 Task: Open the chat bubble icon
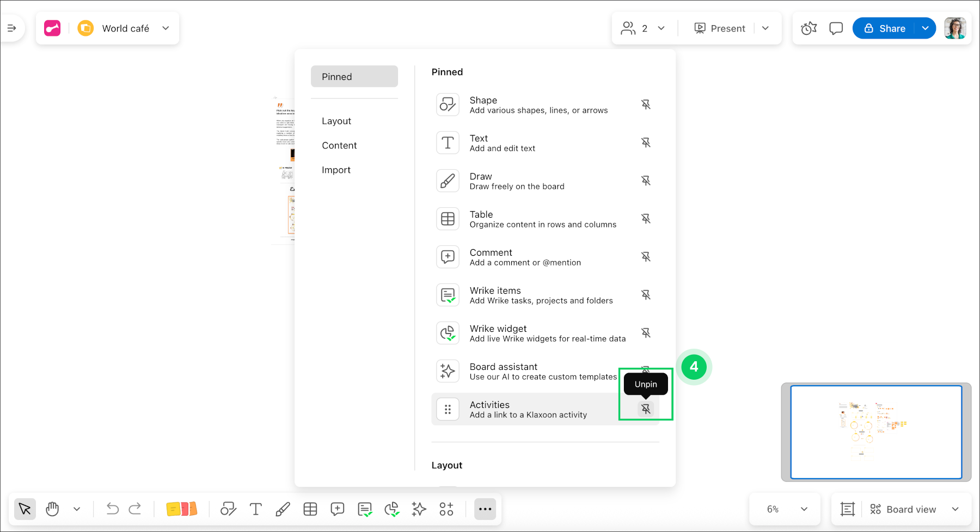pyautogui.click(x=836, y=28)
